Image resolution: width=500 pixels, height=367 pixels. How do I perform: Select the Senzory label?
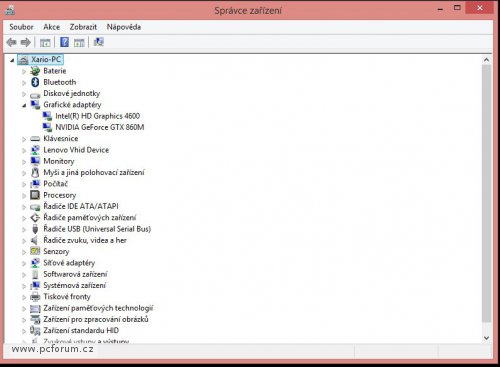coord(56,251)
